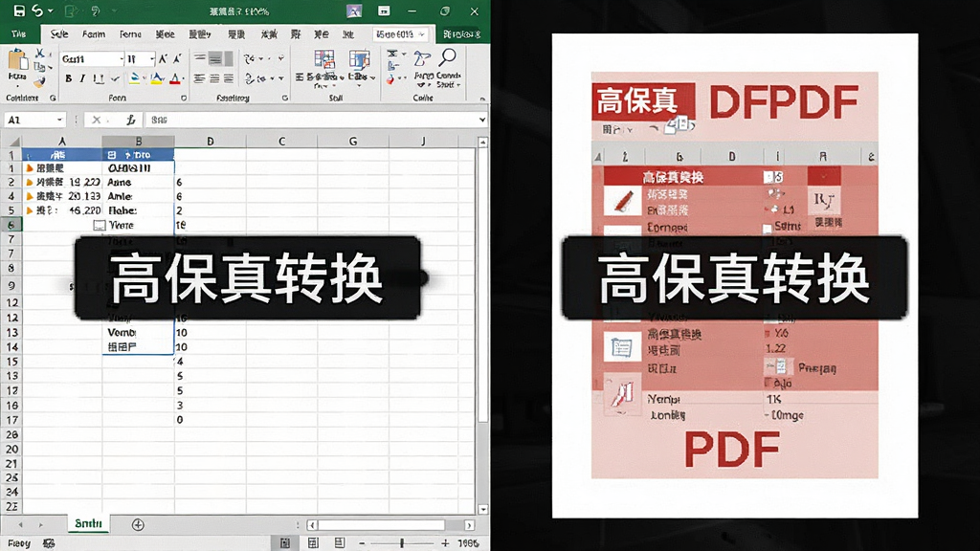Image resolution: width=980 pixels, height=551 pixels.
Task: Collapse the ribbon with the corner arrow
Action: [x=482, y=99]
